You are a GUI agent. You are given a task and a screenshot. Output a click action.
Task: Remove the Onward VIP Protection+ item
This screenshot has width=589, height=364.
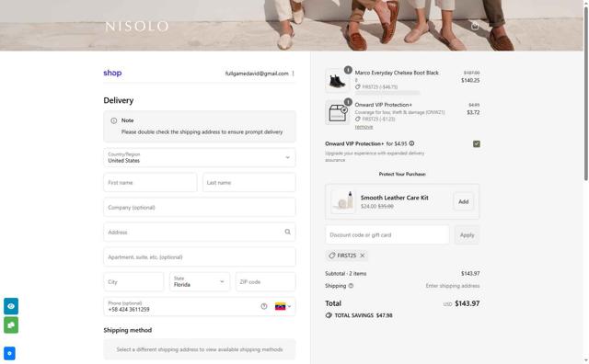364,127
